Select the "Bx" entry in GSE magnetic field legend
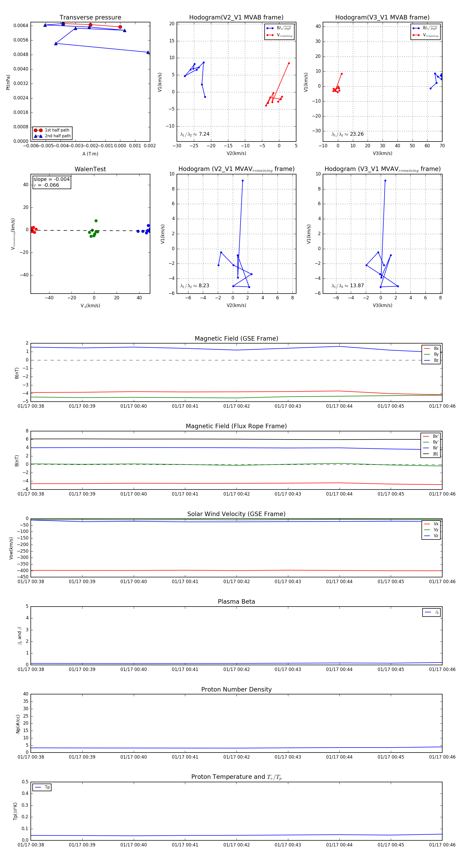 coord(431,349)
